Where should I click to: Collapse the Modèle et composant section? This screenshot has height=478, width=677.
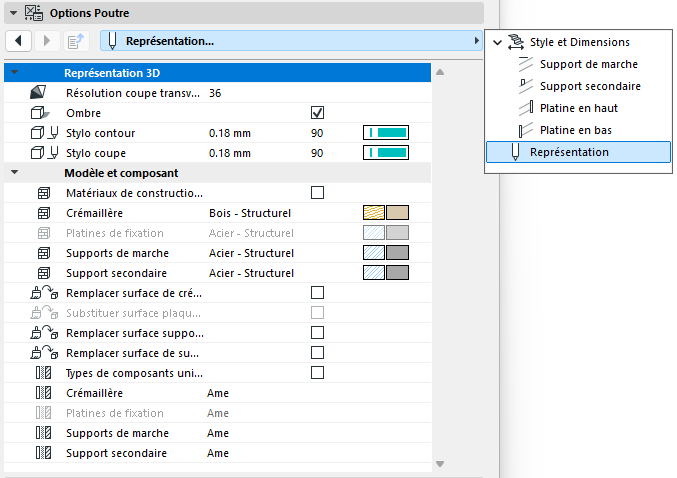[15, 172]
